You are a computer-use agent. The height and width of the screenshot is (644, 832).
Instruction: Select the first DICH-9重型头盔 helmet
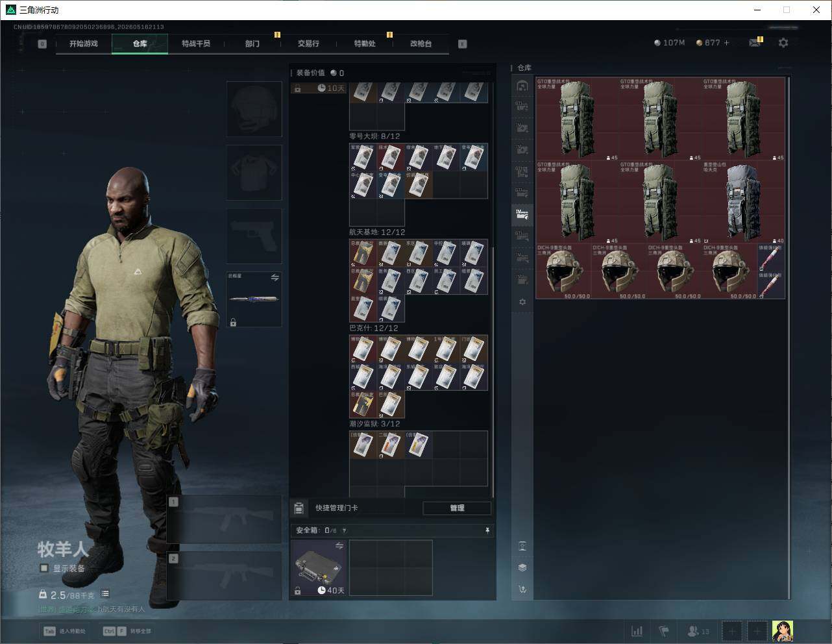click(x=563, y=271)
